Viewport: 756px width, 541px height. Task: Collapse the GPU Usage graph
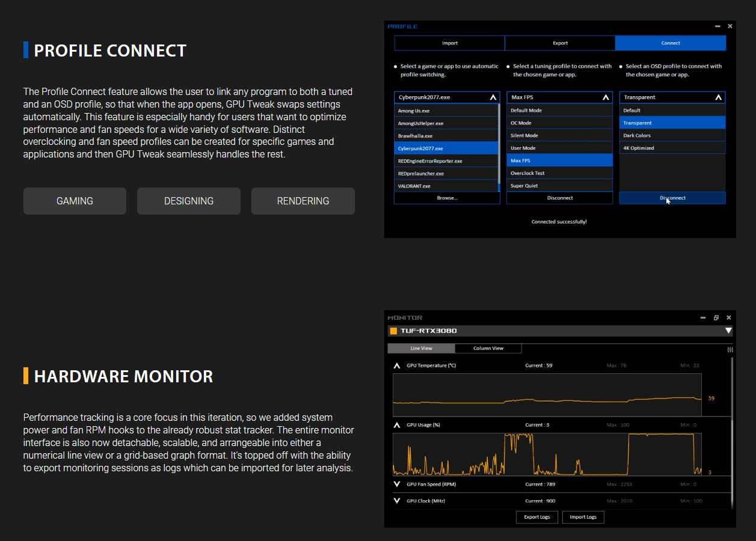click(396, 425)
